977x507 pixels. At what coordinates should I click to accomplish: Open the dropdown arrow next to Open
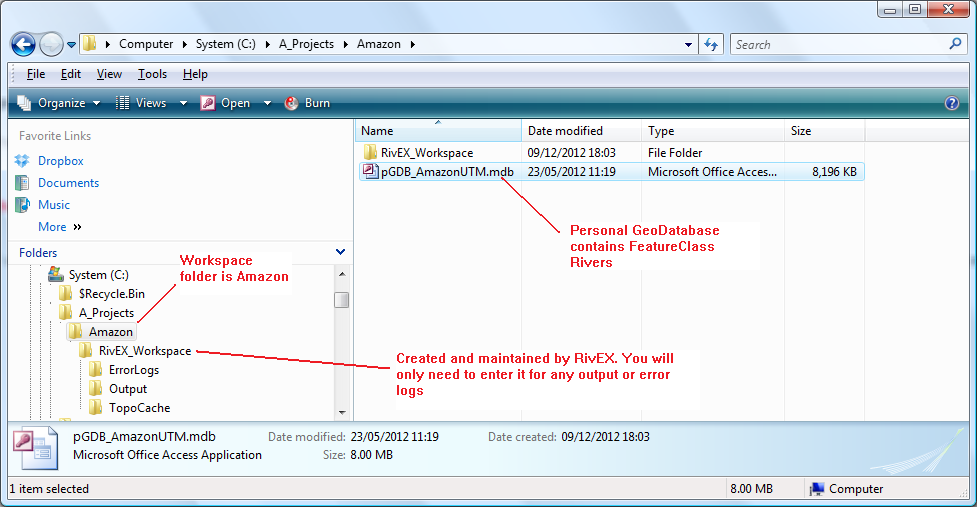tap(267, 103)
